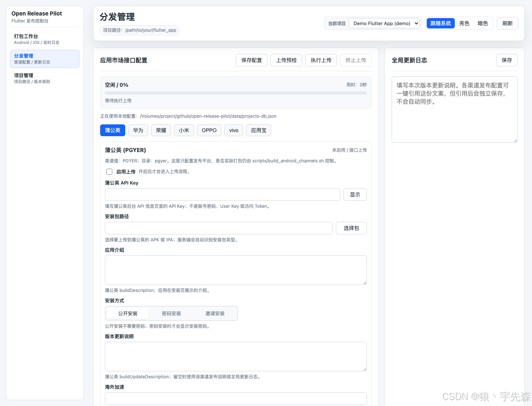Click the 未启用 / 接口上传 status label
This screenshot has height=406, width=532.
click(x=349, y=150)
